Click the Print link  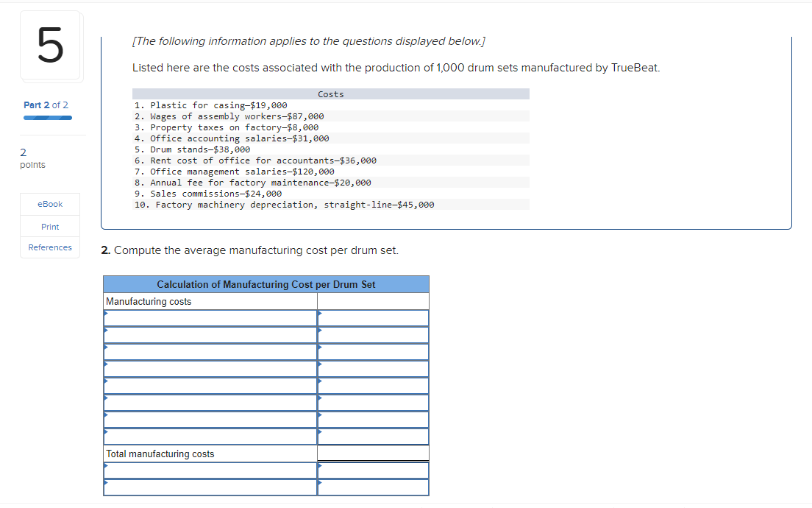coord(49,226)
